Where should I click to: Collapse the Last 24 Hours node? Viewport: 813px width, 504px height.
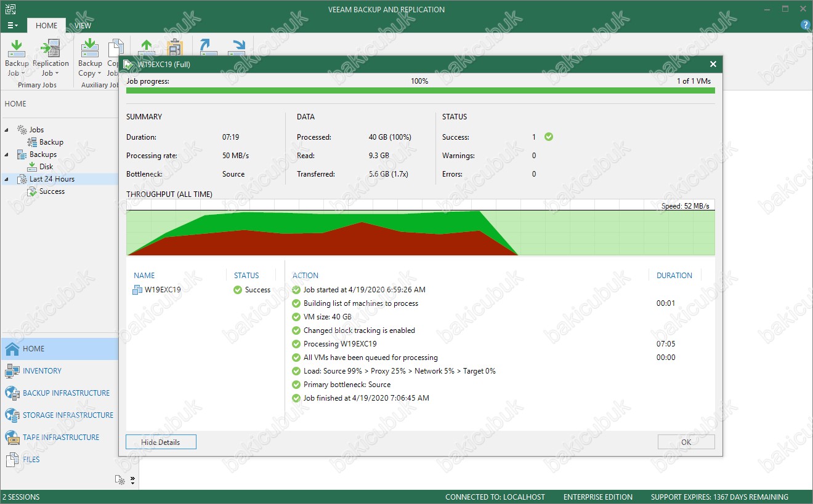[7, 179]
